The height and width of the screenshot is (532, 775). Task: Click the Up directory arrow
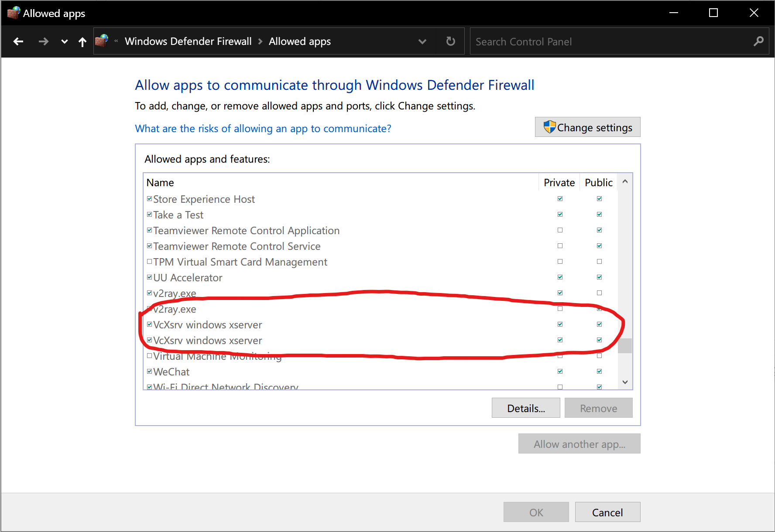[82, 42]
